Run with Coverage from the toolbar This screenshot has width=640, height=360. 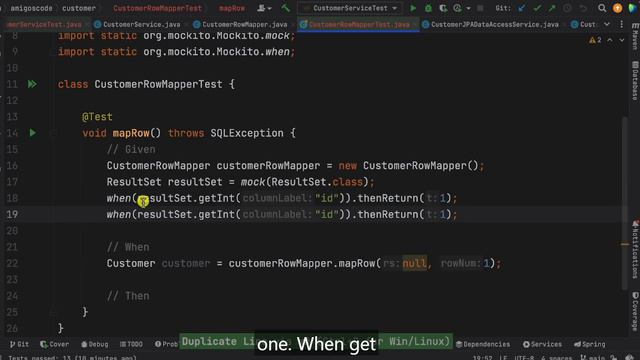[443, 8]
